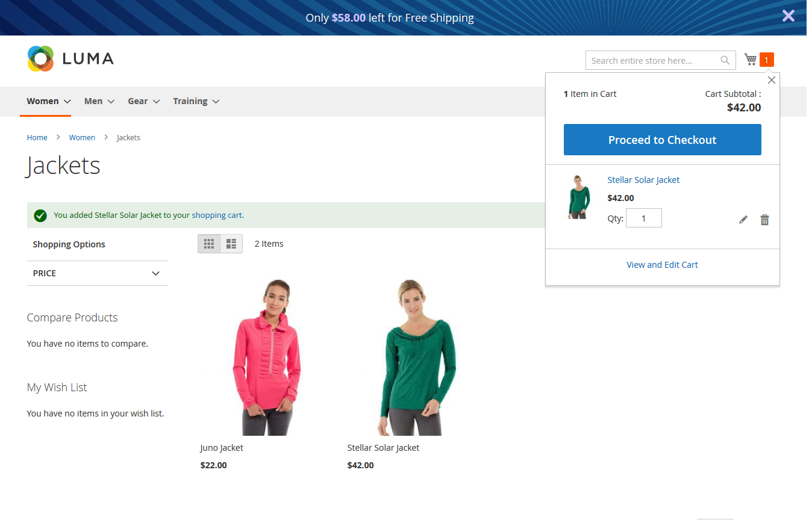Viewport: 812px width, 520px height.
Task: Click the LUMA logo
Action: pyautogui.click(x=70, y=58)
